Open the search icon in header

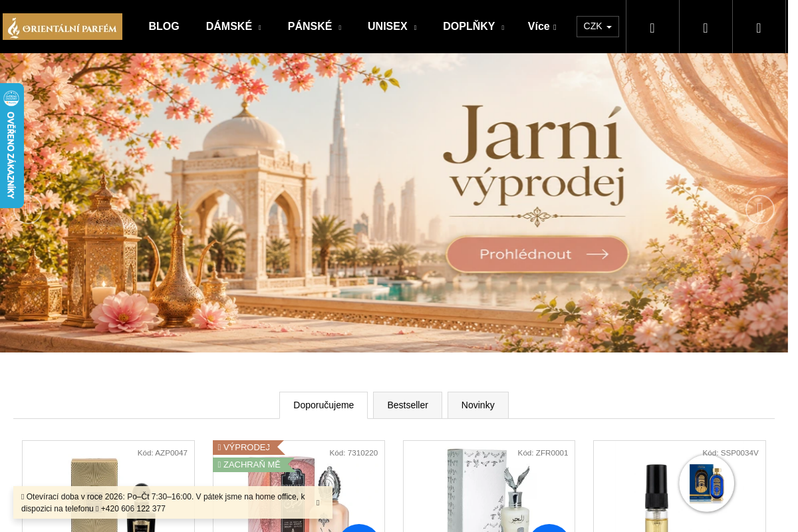(x=652, y=27)
